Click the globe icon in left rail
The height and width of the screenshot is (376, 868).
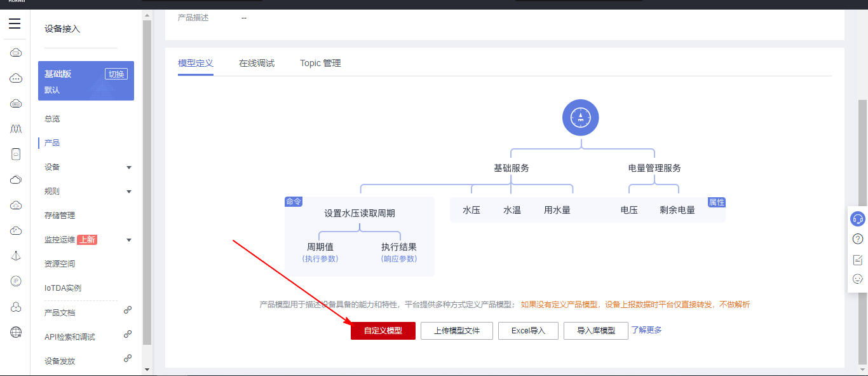(x=16, y=332)
